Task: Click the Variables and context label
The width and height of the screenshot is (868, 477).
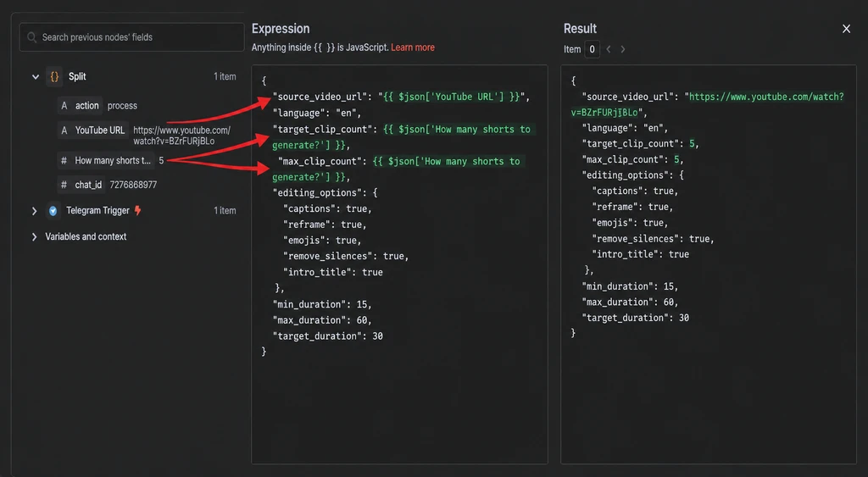Action: [86, 237]
